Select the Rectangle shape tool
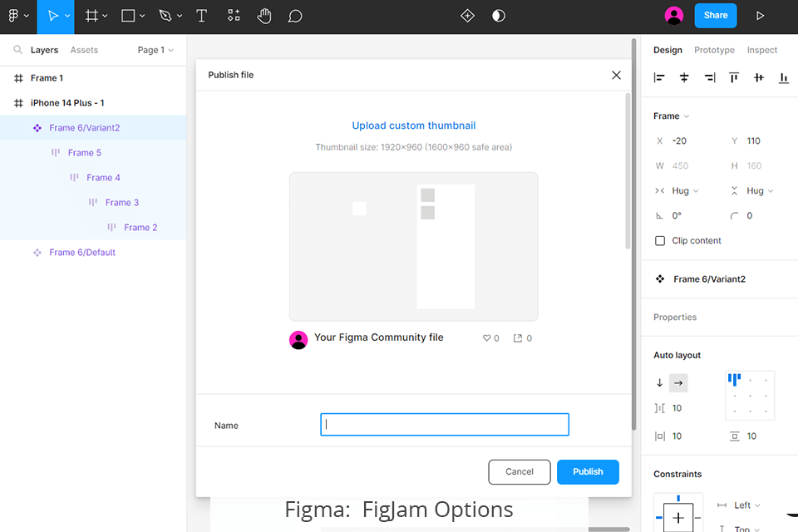The width and height of the screenshot is (798, 532). pyautogui.click(x=128, y=17)
